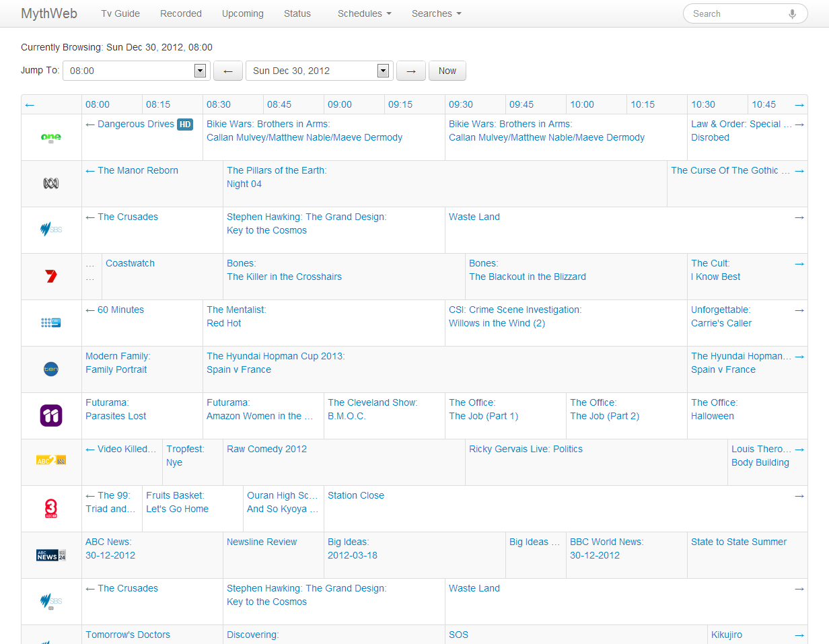Screen dimensions: 829x644
Task: Click the Search input field
Action: click(737, 13)
